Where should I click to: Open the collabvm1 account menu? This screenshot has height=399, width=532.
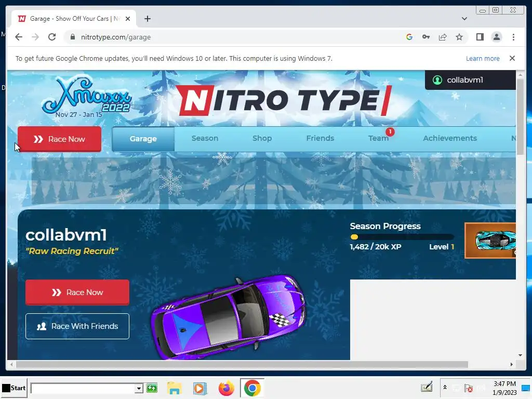pyautogui.click(x=470, y=80)
